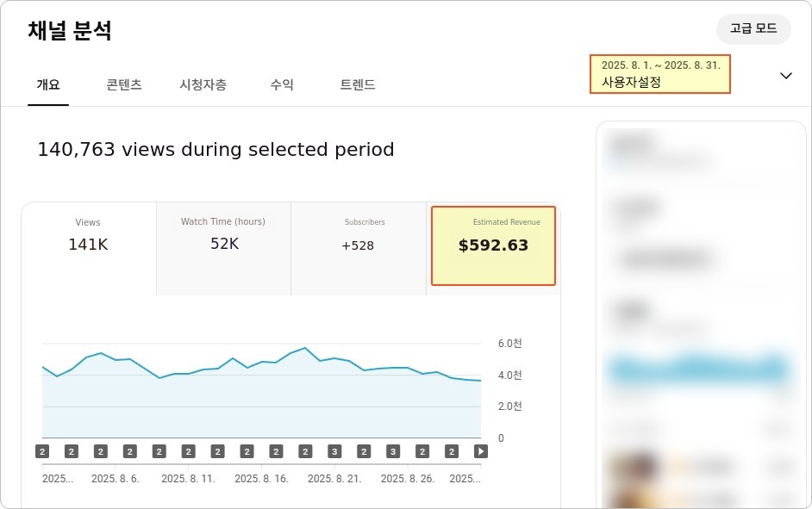The height and width of the screenshot is (509, 812).
Task: Show the Watch Time (hours) metric
Action: point(224,248)
